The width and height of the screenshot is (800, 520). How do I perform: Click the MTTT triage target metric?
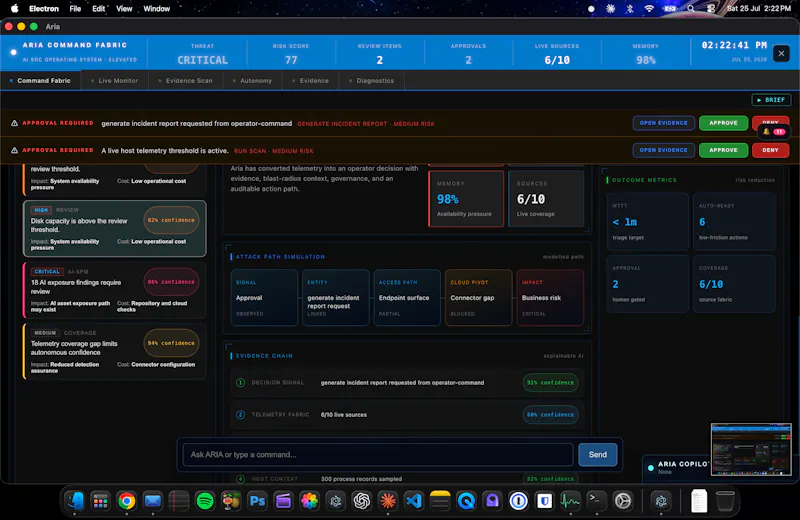pyautogui.click(x=647, y=221)
